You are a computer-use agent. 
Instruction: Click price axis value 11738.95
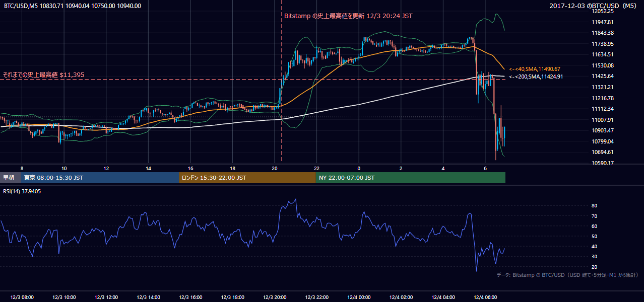[602, 44]
